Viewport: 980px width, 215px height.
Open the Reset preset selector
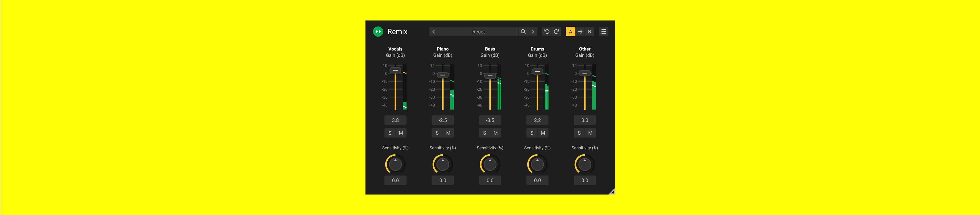[478, 32]
